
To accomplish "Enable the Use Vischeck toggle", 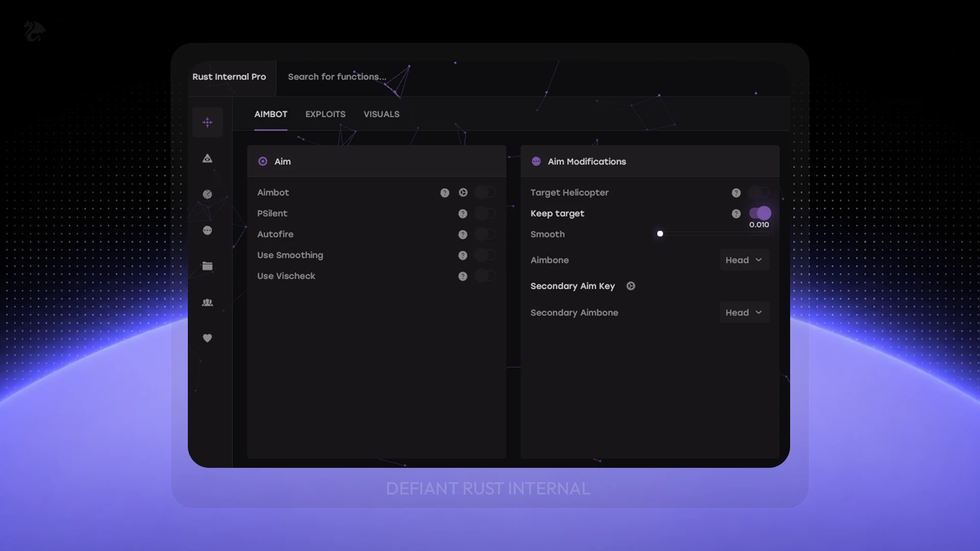I will pyautogui.click(x=485, y=276).
